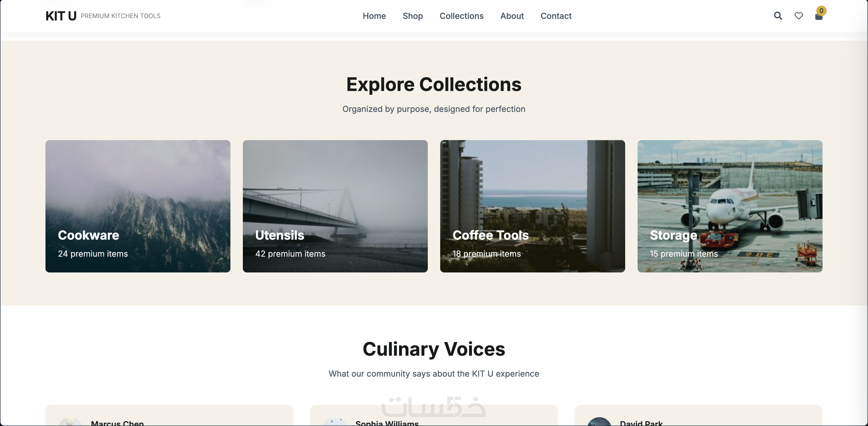Click David Park's avatar image
This screenshot has height=426, width=868.
(x=599, y=422)
